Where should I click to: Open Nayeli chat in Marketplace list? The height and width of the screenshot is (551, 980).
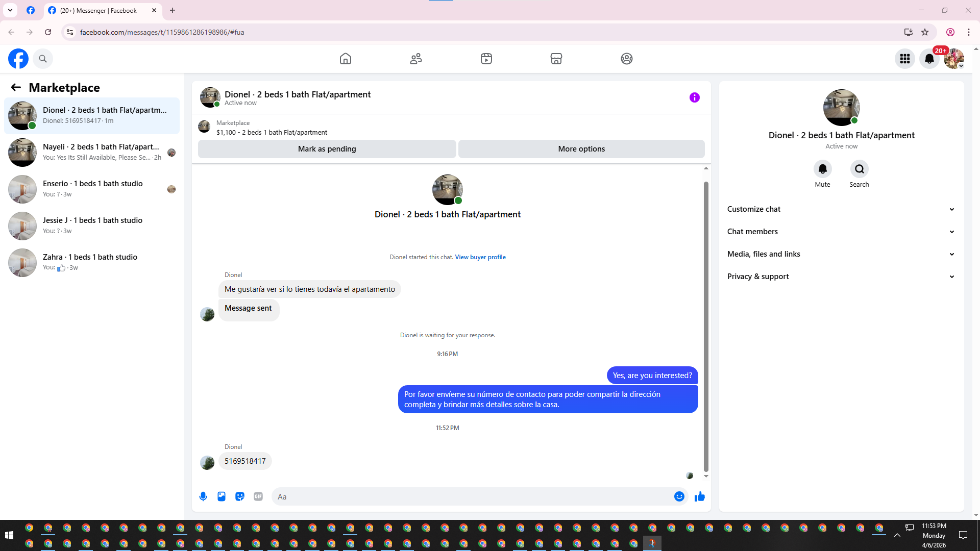[x=92, y=153]
